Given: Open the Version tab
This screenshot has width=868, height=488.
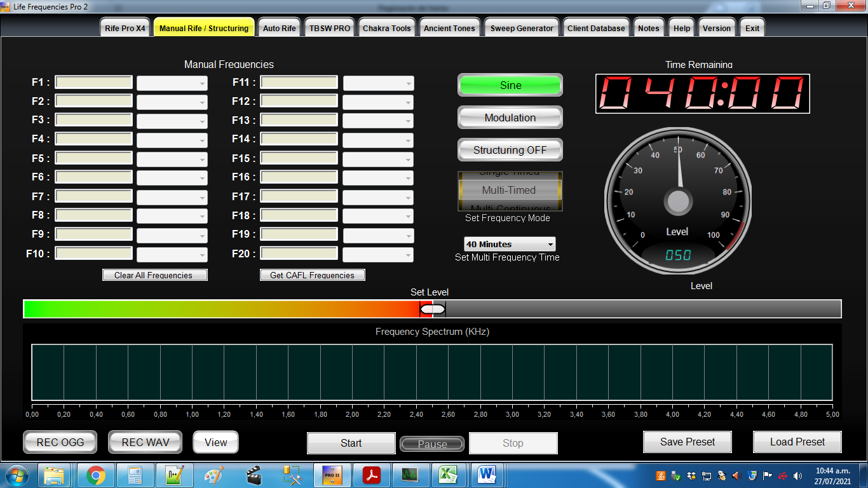Looking at the screenshot, I should (717, 28).
